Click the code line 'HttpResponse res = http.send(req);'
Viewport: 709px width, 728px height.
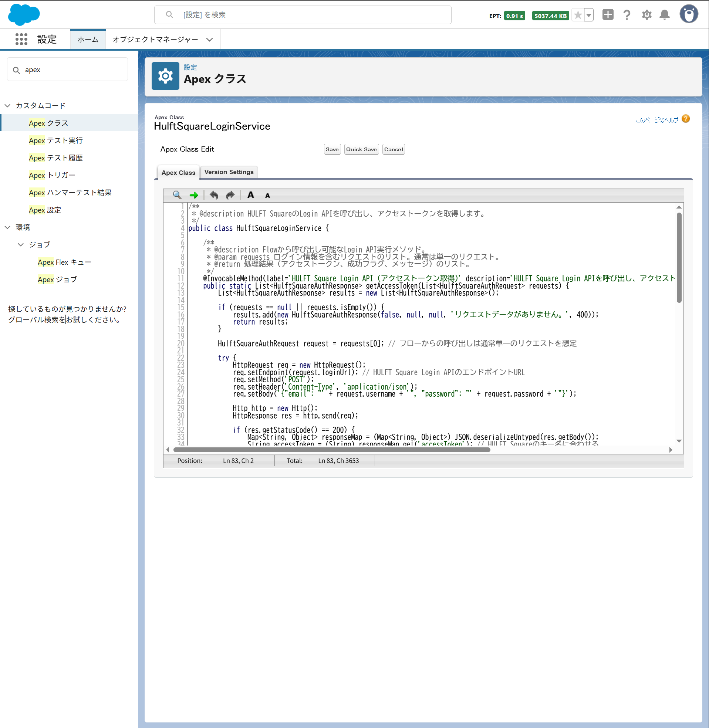coord(295,416)
